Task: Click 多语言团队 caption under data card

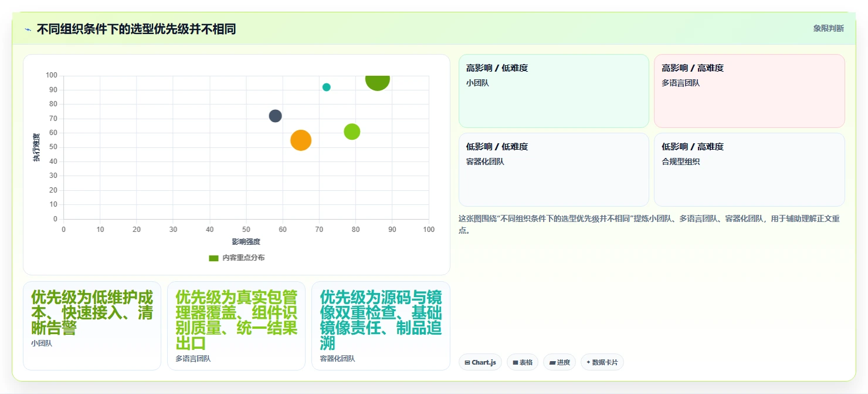Action: [x=193, y=359]
